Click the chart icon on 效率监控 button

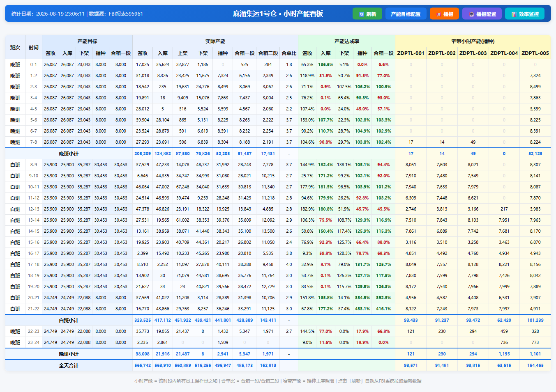pos(514,14)
